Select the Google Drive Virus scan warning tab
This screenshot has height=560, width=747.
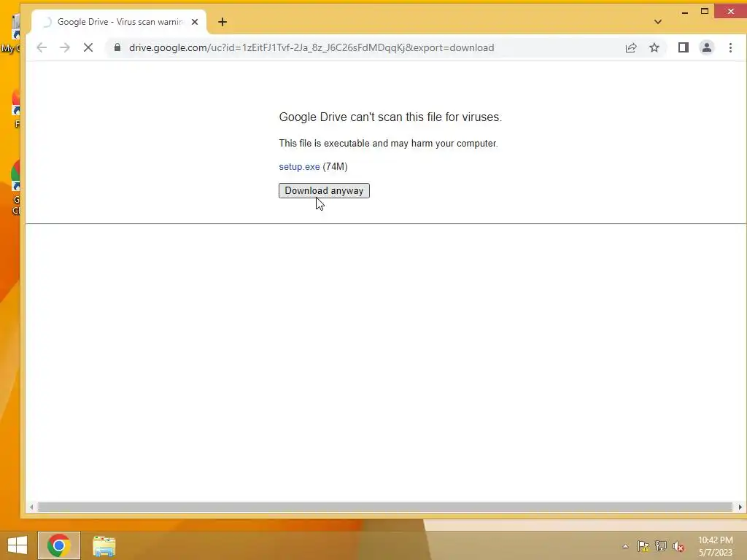coord(119,22)
